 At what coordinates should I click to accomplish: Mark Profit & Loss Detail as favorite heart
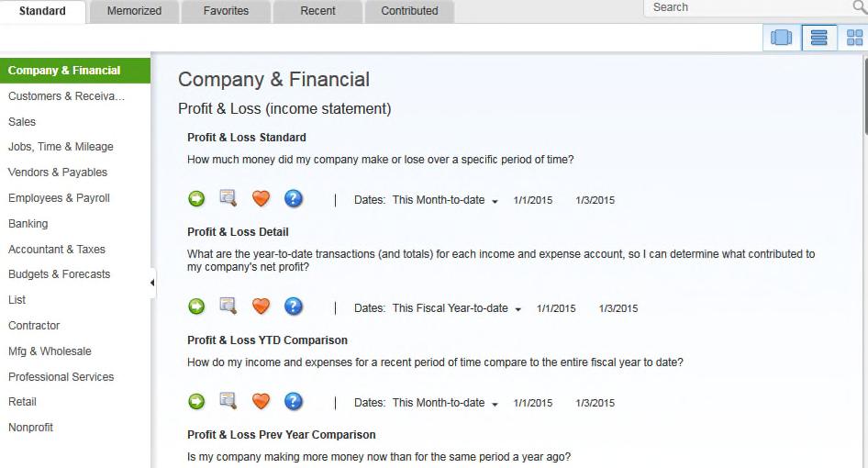(261, 306)
